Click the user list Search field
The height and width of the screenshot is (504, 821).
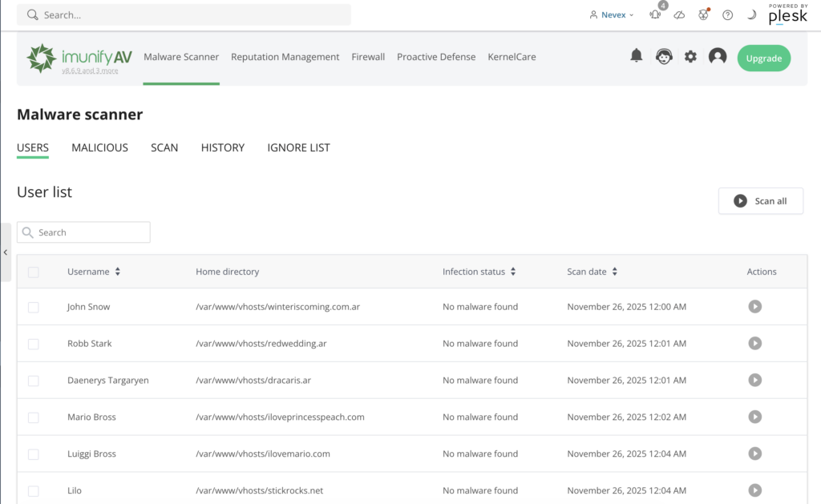pos(83,232)
